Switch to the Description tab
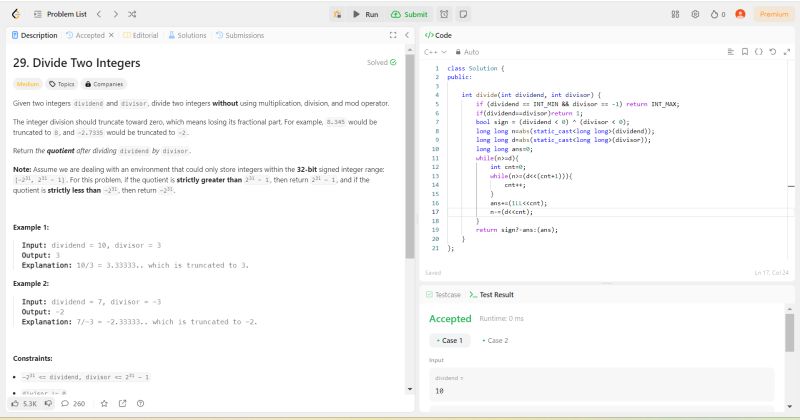 [34, 35]
